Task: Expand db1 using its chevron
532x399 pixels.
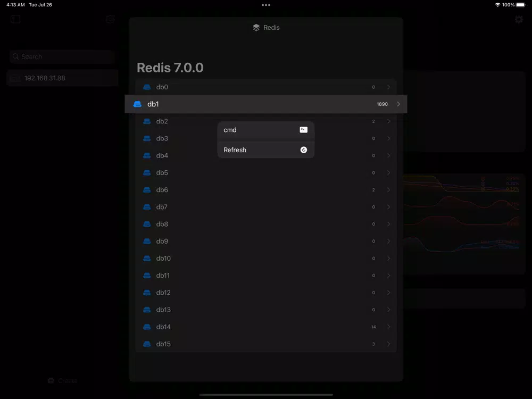Action: (x=398, y=104)
